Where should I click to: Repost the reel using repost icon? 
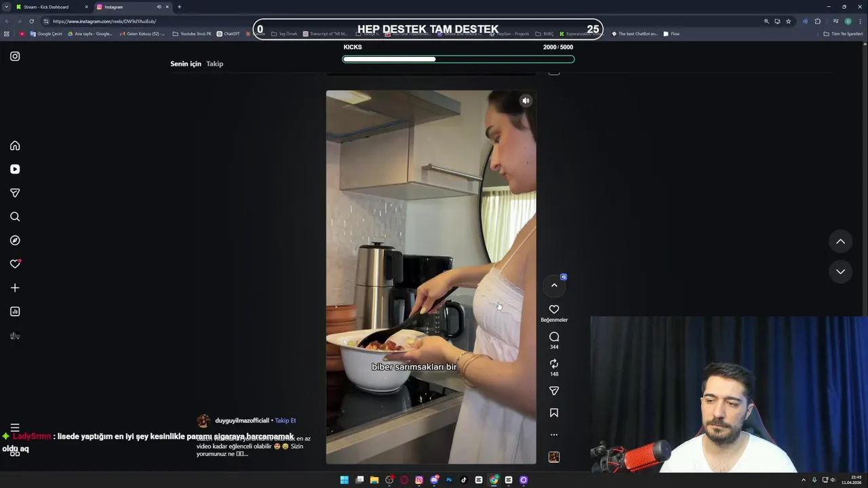(x=554, y=364)
